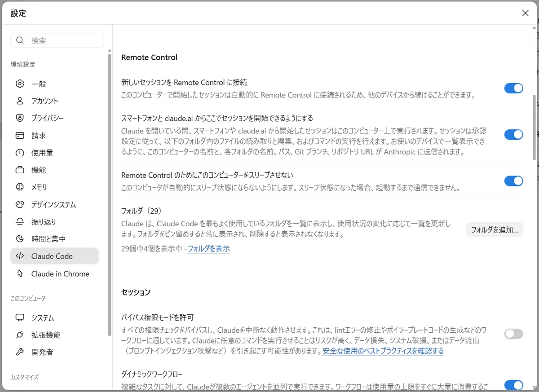Toggle 新しいセッションを Remote Control に接続 switch
539x392 pixels.
514,88
